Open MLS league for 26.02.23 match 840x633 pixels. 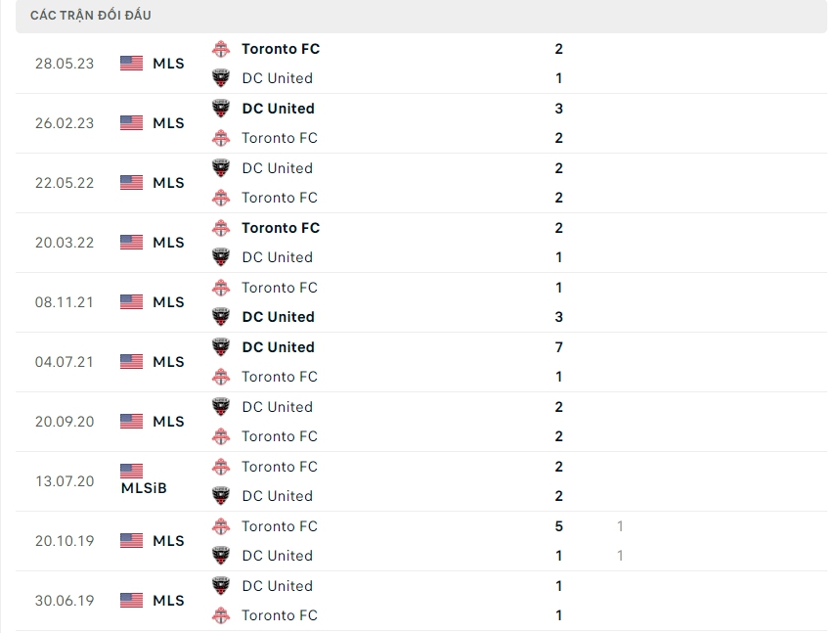(168, 123)
